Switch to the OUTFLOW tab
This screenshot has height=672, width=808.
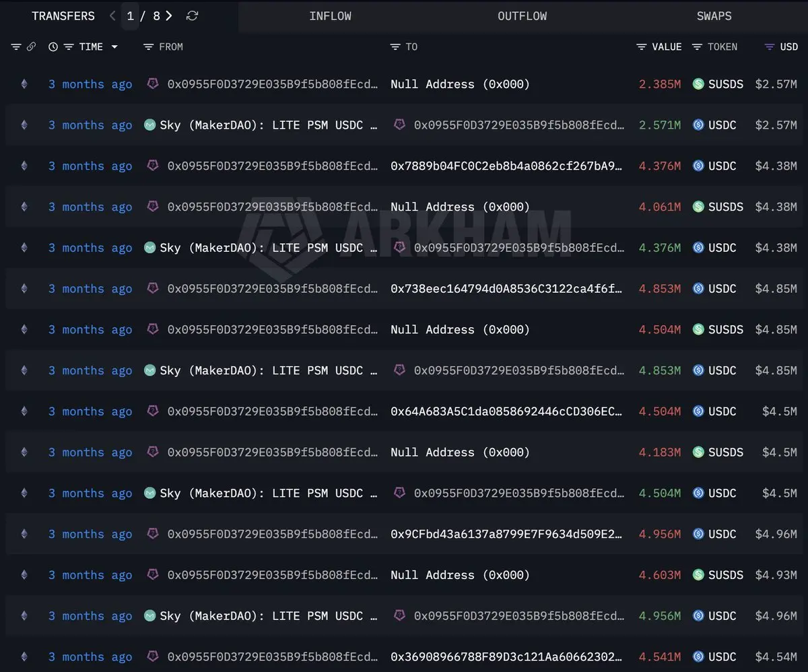tap(522, 16)
